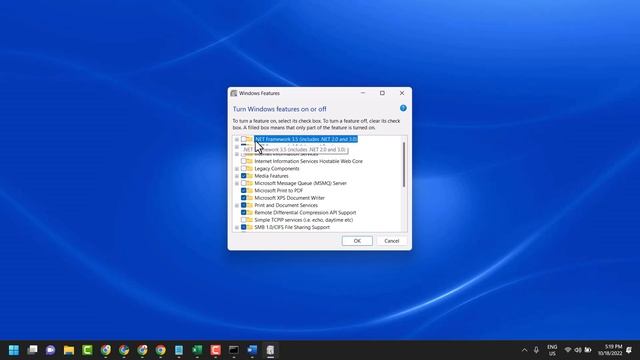Open Task View from the taskbar
The height and width of the screenshot is (360, 640).
32,350
